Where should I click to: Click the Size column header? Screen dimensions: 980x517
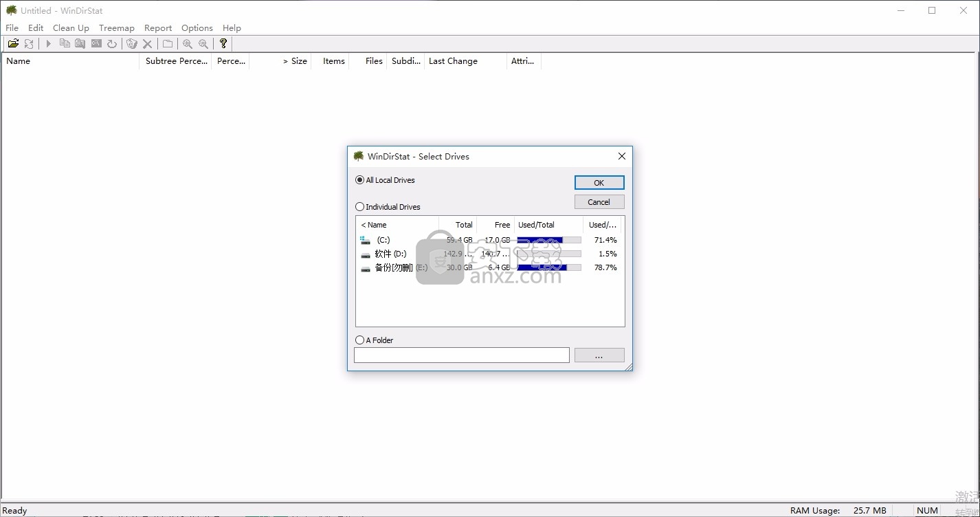[x=280, y=61]
